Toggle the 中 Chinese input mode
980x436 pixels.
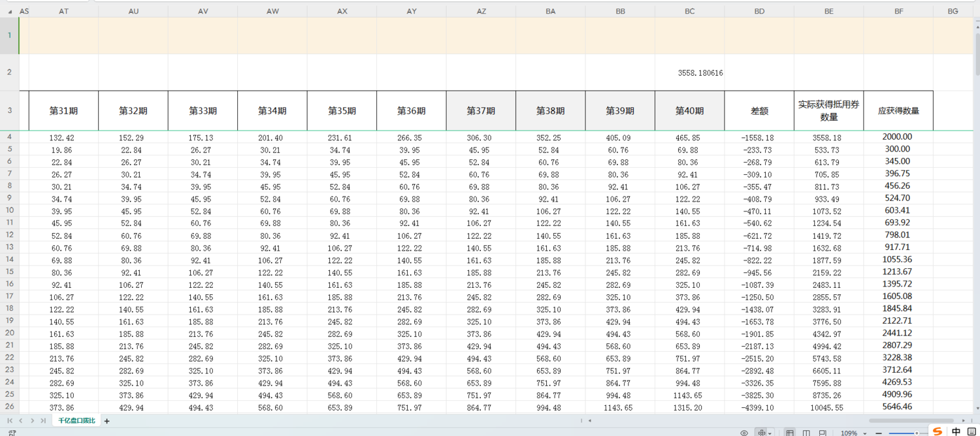(x=956, y=431)
